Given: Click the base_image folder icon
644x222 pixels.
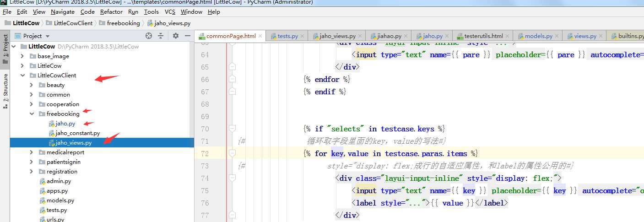Looking at the screenshot, I should 33,56.
